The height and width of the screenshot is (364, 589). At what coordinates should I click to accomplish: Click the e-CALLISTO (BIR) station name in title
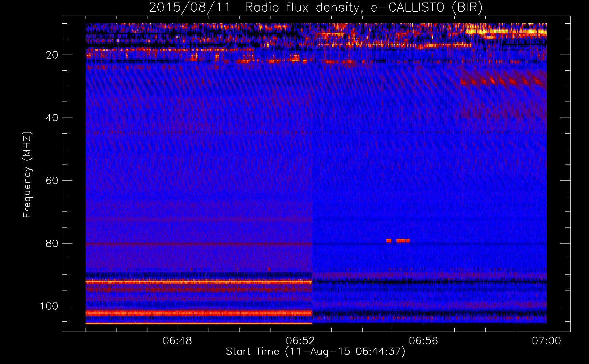point(426,7)
